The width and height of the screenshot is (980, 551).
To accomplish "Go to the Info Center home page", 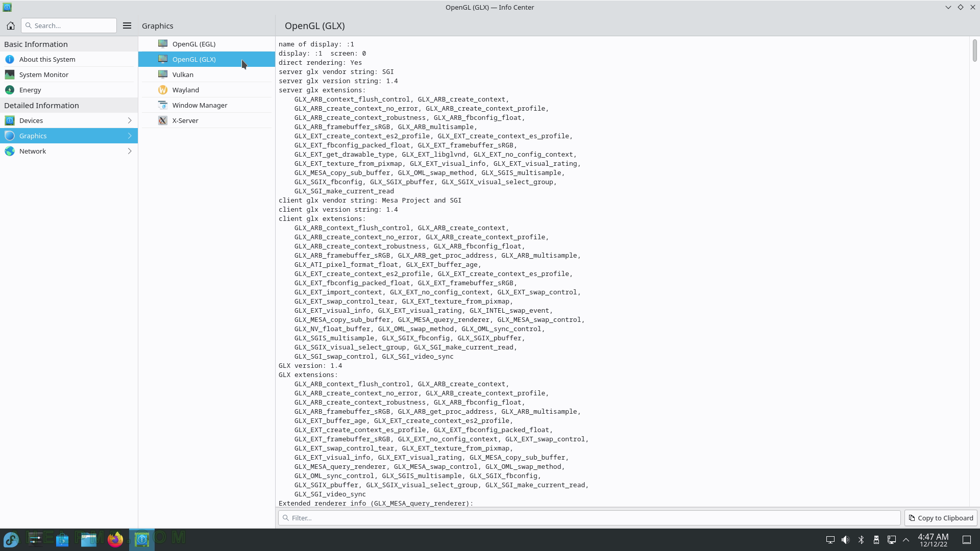I will (10, 26).
